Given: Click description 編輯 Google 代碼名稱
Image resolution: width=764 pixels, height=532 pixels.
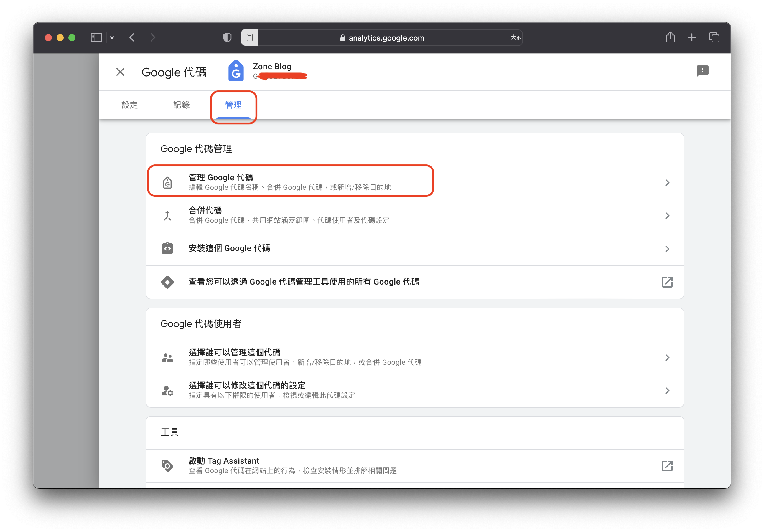Looking at the screenshot, I should click(x=289, y=187).
